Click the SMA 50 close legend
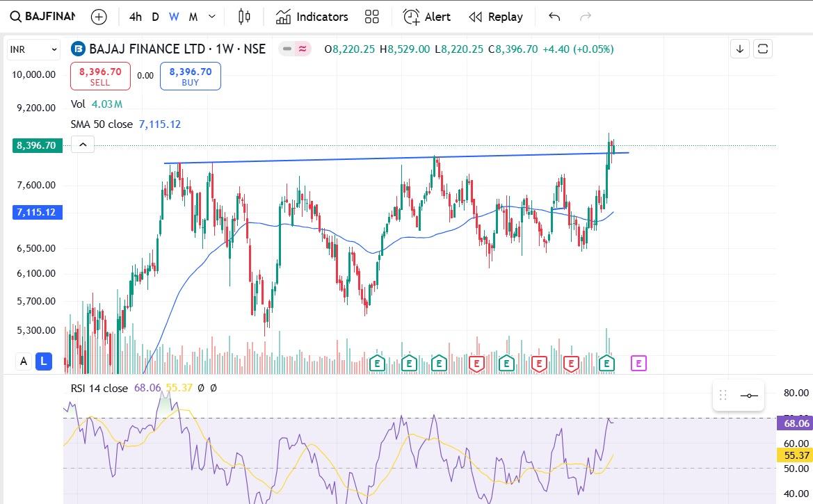Image resolution: width=813 pixels, height=504 pixels. point(125,124)
